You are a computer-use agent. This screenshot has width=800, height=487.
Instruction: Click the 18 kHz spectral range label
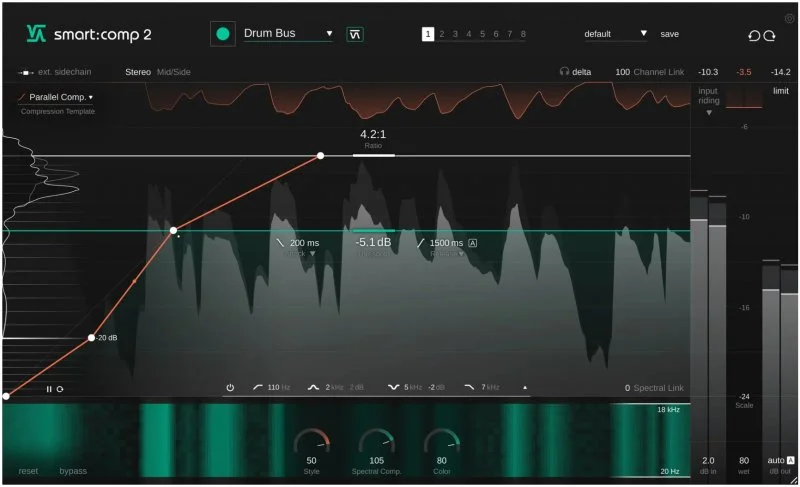tap(668, 409)
